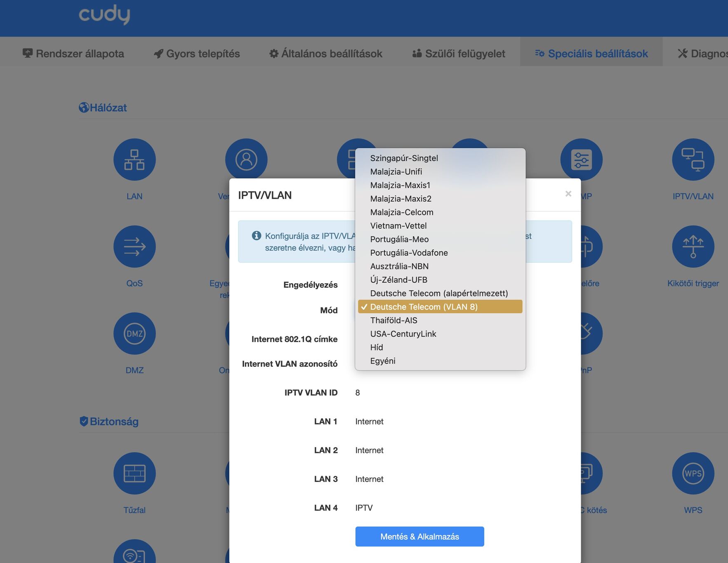Open the WPS icon
The height and width of the screenshot is (563, 728).
(693, 473)
